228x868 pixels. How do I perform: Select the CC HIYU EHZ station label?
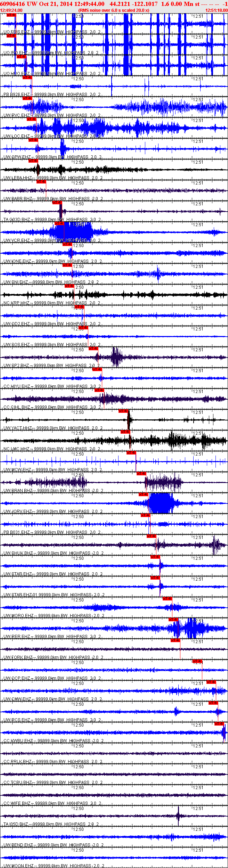[x=52, y=386]
